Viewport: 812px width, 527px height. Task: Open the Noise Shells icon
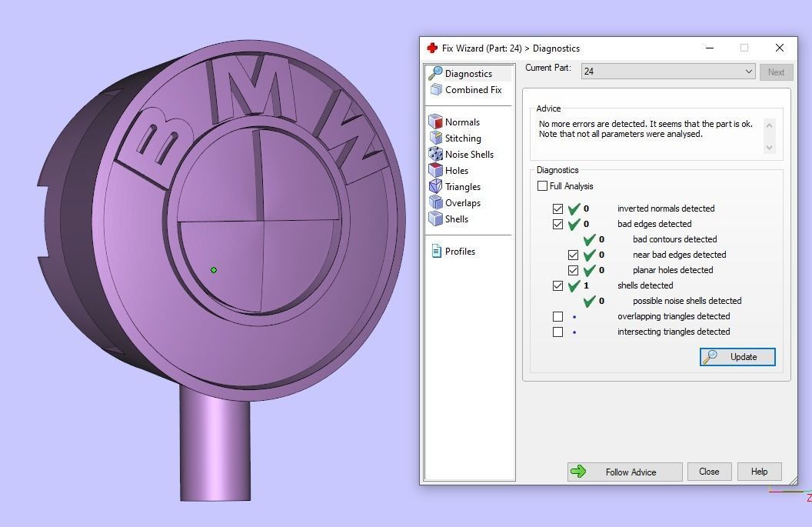[x=435, y=154]
